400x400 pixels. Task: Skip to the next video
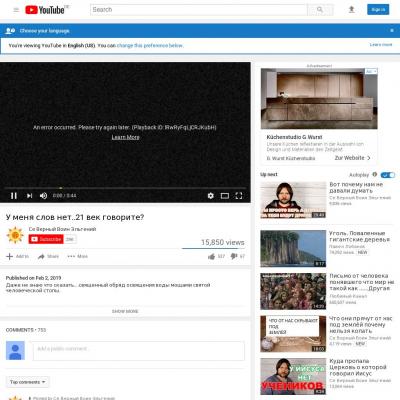(x=29, y=196)
